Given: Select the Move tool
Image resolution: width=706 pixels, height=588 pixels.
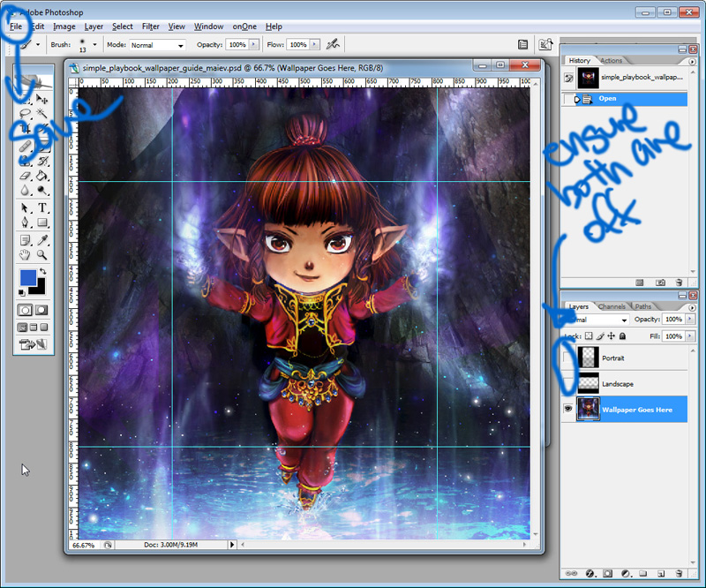Looking at the screenshot, I should click(x=42, y=99).
